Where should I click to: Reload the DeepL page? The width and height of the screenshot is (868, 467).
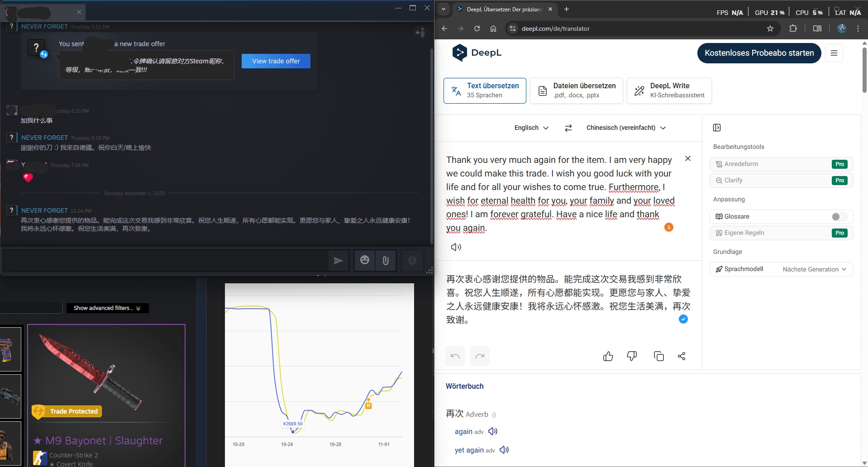click(x=477, y=29)
